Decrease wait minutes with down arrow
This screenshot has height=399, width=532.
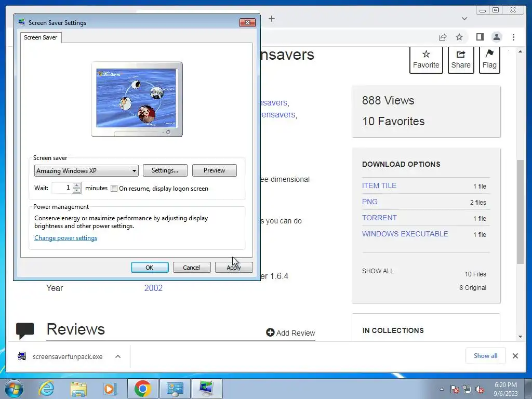[x=77, y=191]
